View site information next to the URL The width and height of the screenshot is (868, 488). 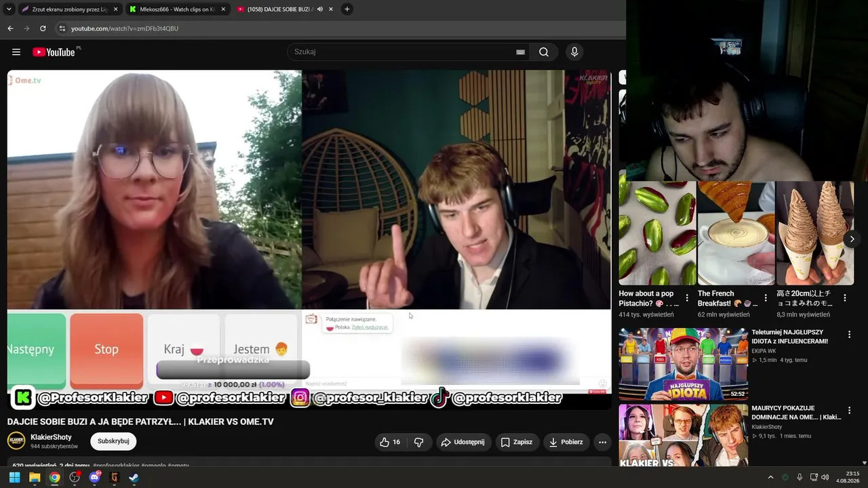point(62,28)
